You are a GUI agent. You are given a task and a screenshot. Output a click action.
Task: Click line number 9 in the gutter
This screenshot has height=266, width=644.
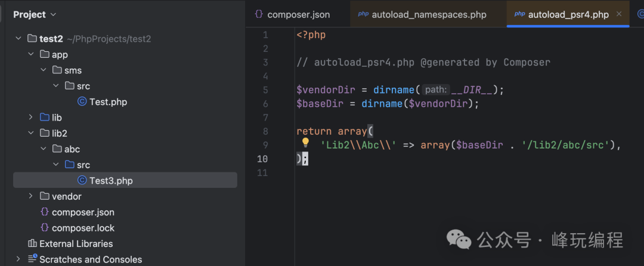click(x=265, y=145)
